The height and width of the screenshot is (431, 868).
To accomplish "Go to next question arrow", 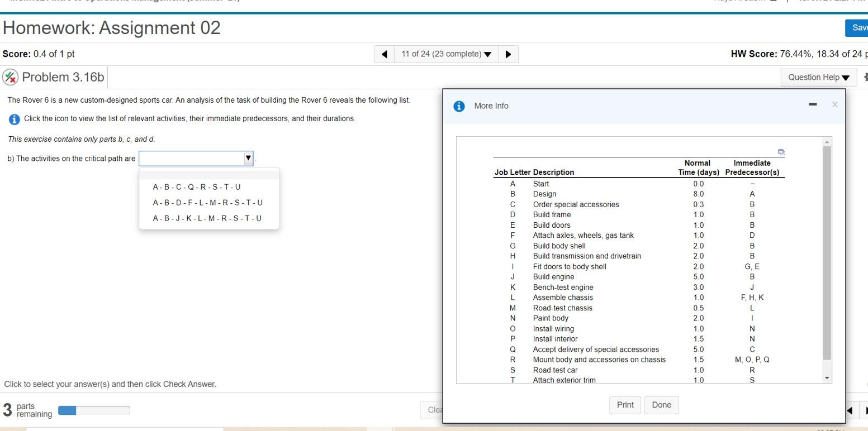I will coord(508,54).
